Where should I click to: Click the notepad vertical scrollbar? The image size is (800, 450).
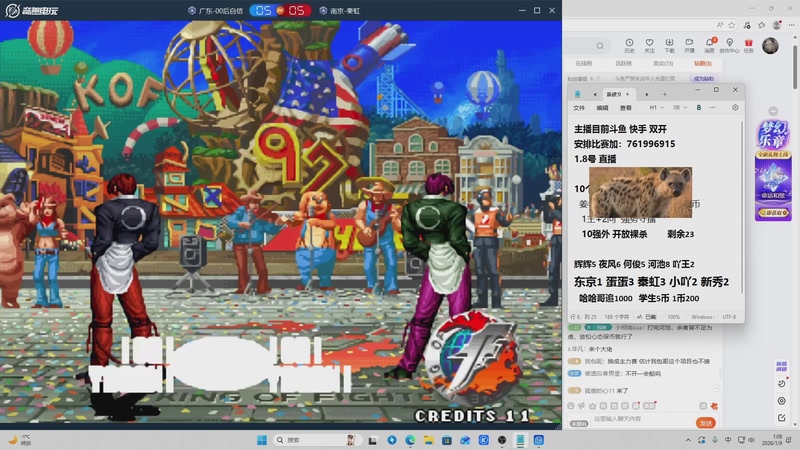tap(741, 207)
